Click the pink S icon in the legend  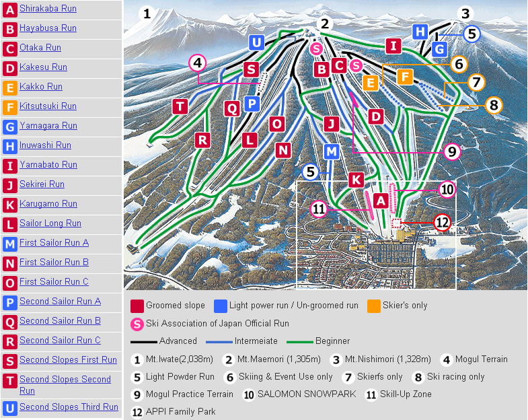137,324
